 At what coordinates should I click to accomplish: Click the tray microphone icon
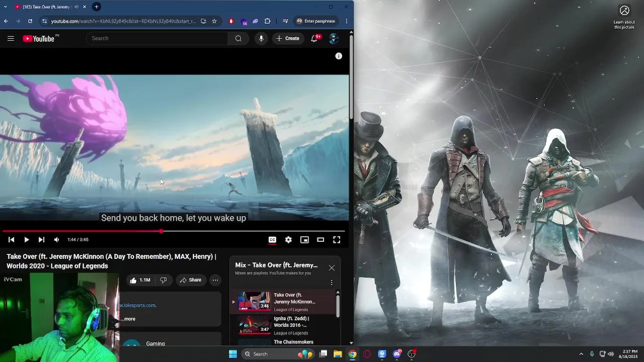pos(592,354)
